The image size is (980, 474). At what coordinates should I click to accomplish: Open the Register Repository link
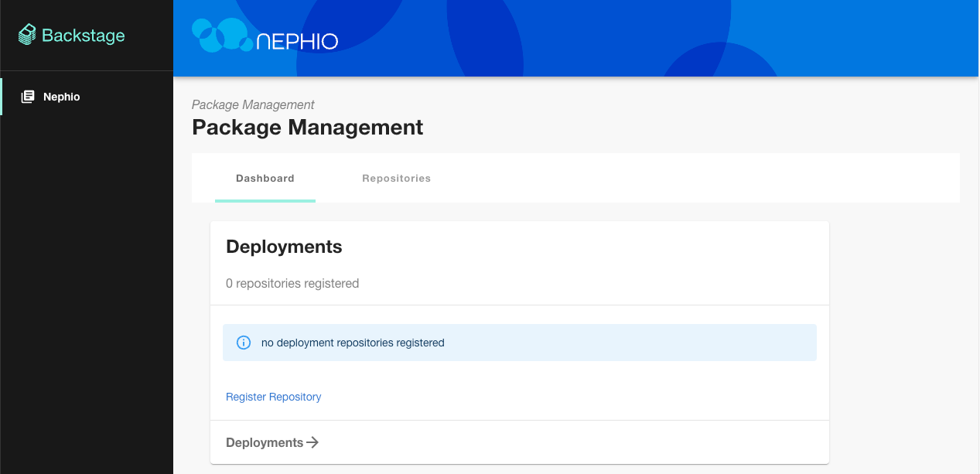point(273,396)
